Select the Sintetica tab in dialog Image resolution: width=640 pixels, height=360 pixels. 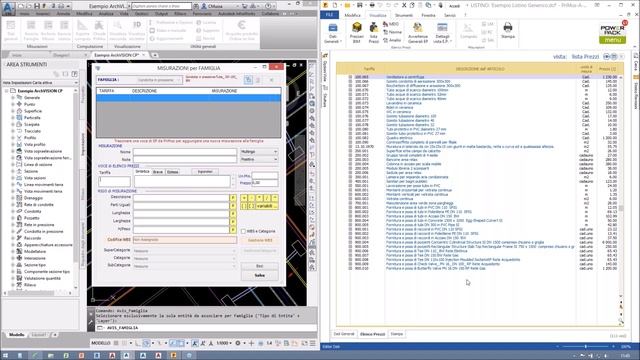point(142,172)
